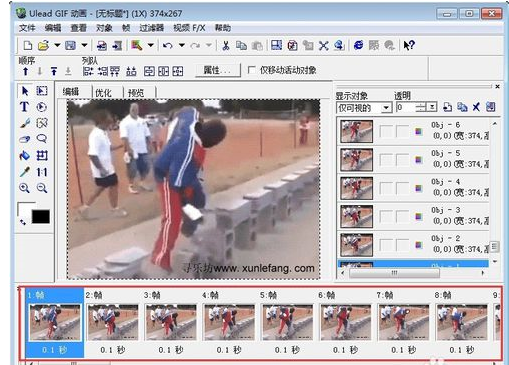Image resolution: width=509 pixels, height=365 pixels.
Task: Select the Lasso selection tool
Action: pos(42,138)
